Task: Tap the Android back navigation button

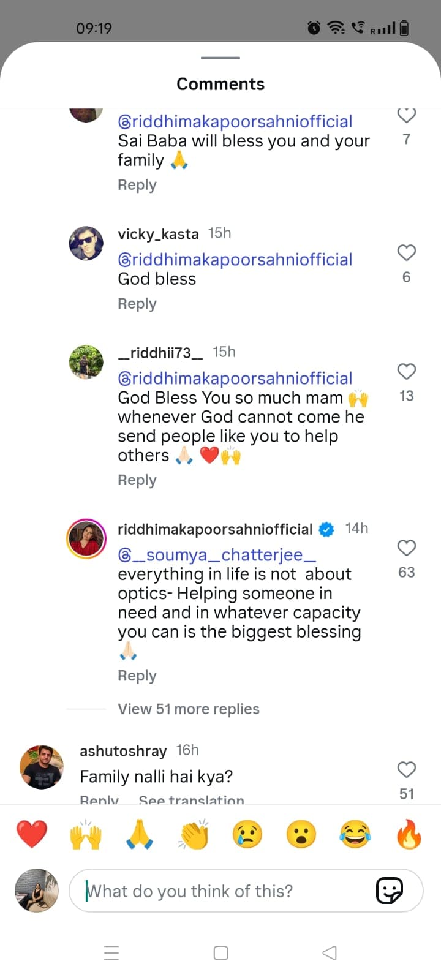Action: [x=330, y=952]
